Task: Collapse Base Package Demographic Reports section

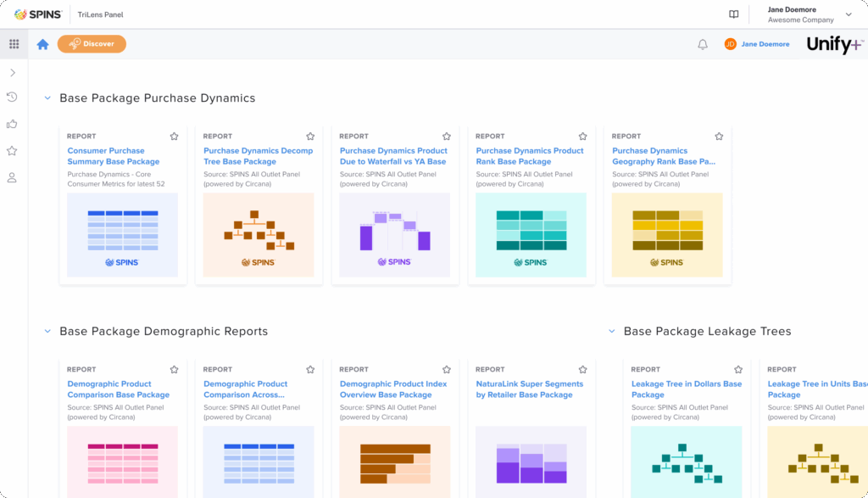Action: (x=47, y=332)
